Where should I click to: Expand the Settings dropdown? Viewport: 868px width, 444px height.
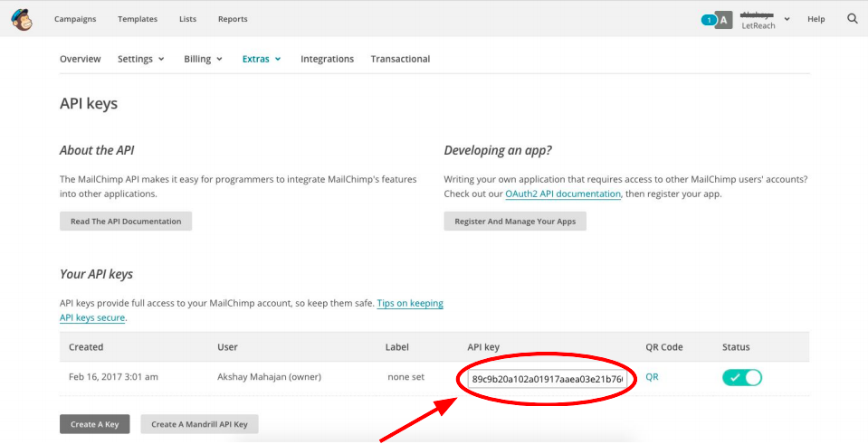coord(140,59)
